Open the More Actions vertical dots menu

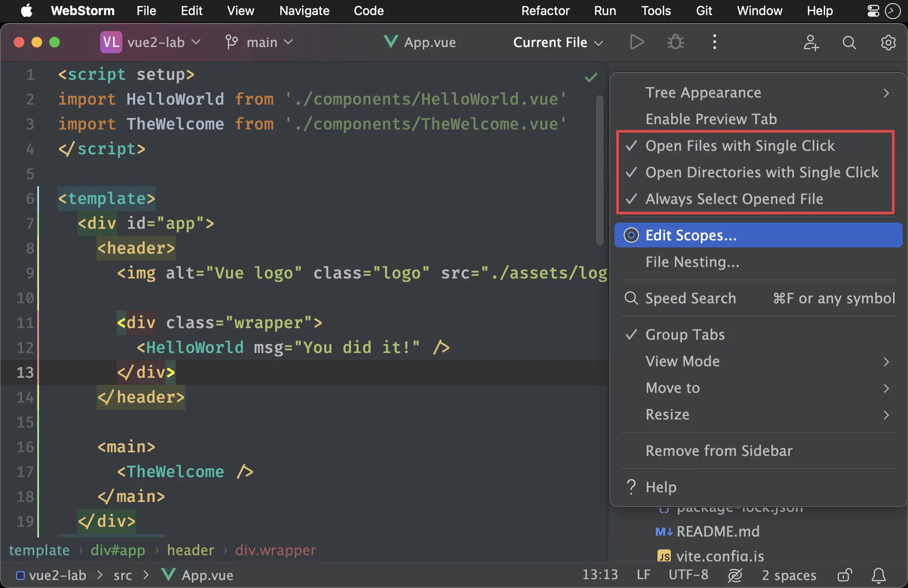(714, 42)
